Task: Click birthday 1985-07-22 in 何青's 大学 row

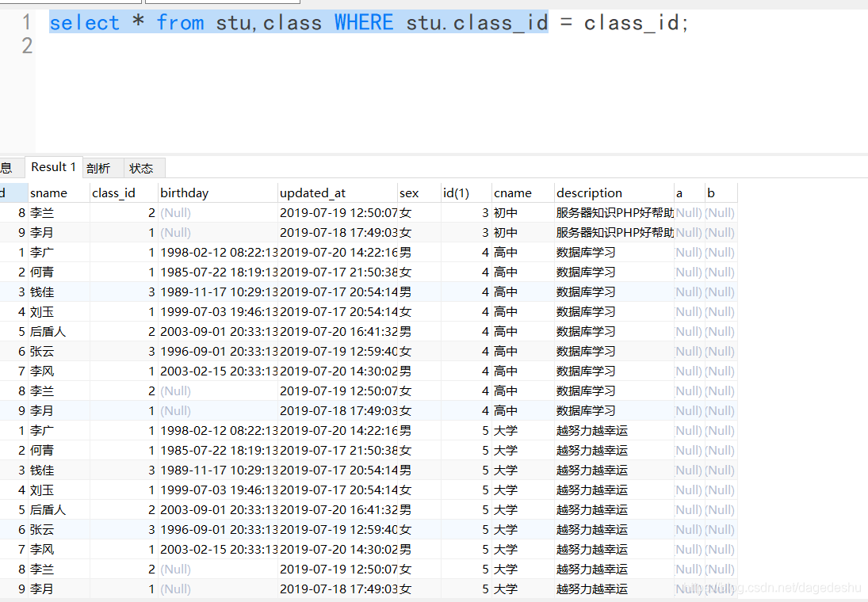Action: pos(219,451)
